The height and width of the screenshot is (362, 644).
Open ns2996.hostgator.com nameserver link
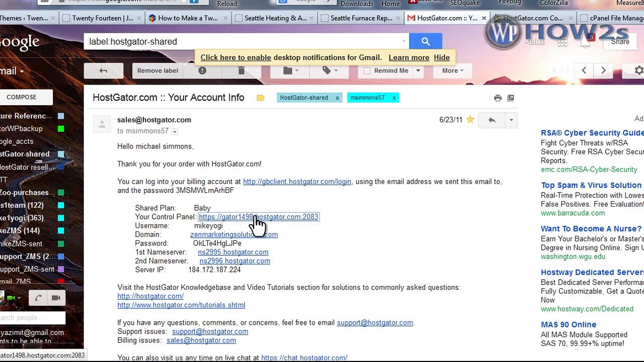pyautogui.click(x=234, y=261)
